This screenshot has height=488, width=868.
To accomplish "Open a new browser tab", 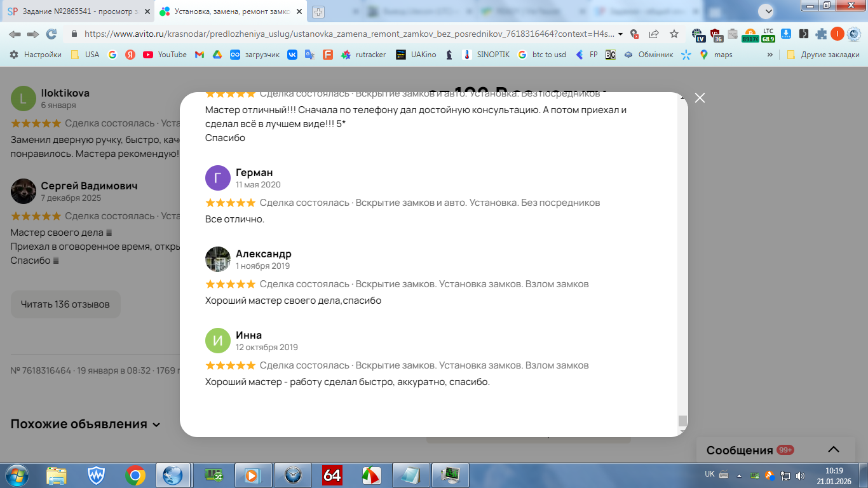I will coord(318,11).
